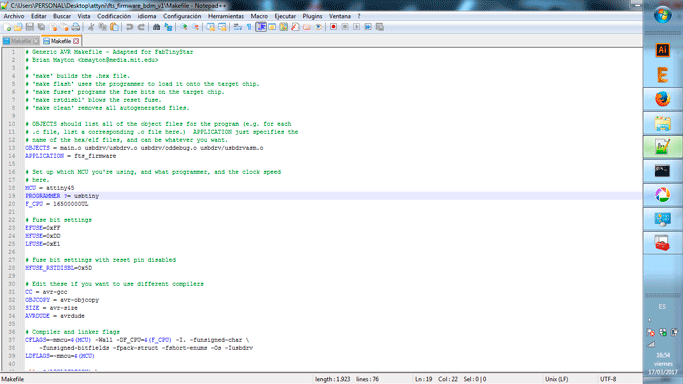Zoom out of the text
Image resolution: width=683 pixels, height=384 pixels.
[196, 27]
